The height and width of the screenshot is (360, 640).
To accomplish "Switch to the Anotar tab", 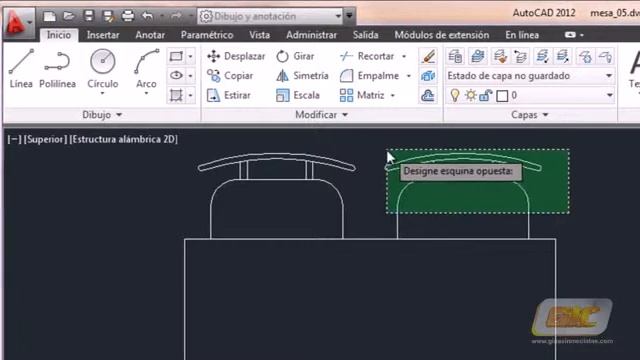I will click(x=150, y=35).
